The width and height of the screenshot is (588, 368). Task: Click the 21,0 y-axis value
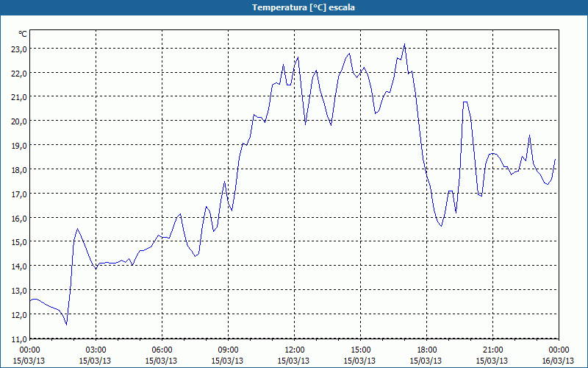[19, 97]
